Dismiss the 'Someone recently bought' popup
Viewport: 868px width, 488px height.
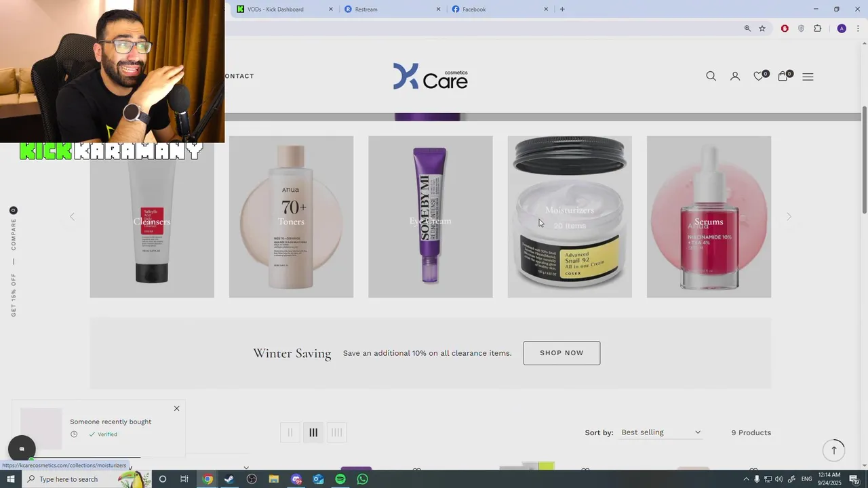pyautogui.click(x=176, y=408)
